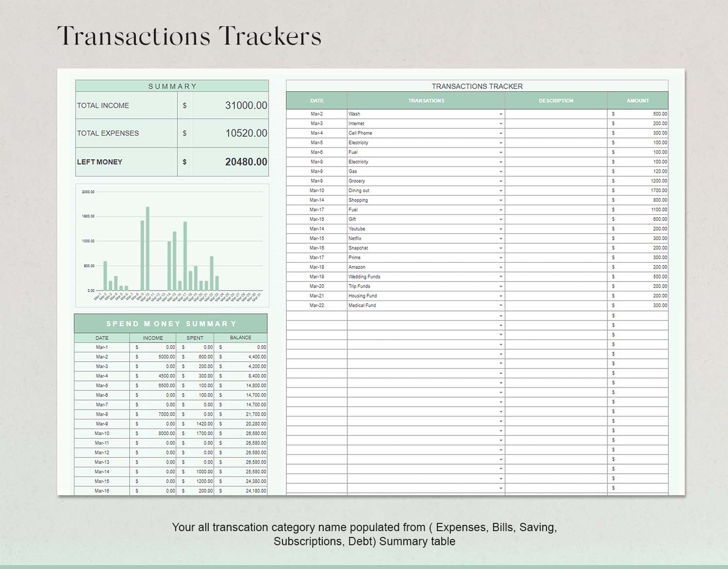Screen dimensions: 728x569
Task: Expand the Medical Fund category dropdown
Action: [x=500, y=305]
